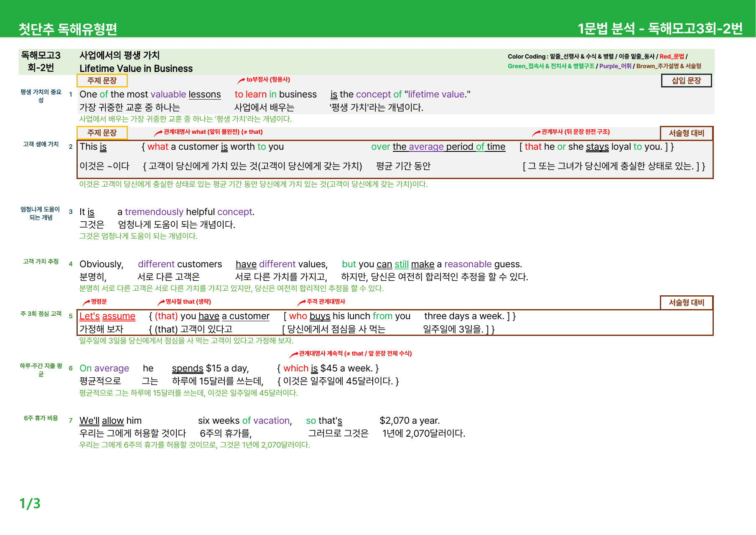Click the header title '첫단추 독해유형편'
Viewport: 756px width, 535px height.
click(x=68, y=29)
